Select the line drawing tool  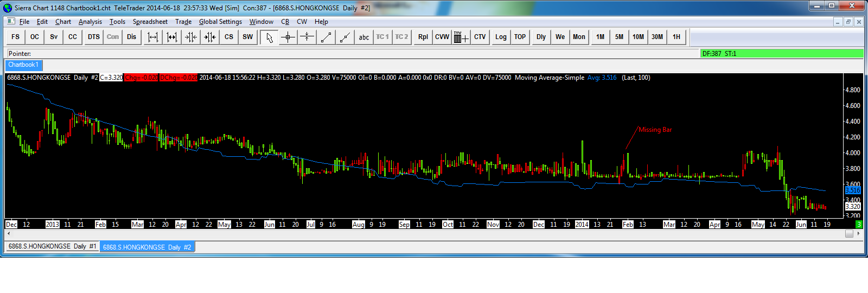pyautogui.click(x=326, y=37)
